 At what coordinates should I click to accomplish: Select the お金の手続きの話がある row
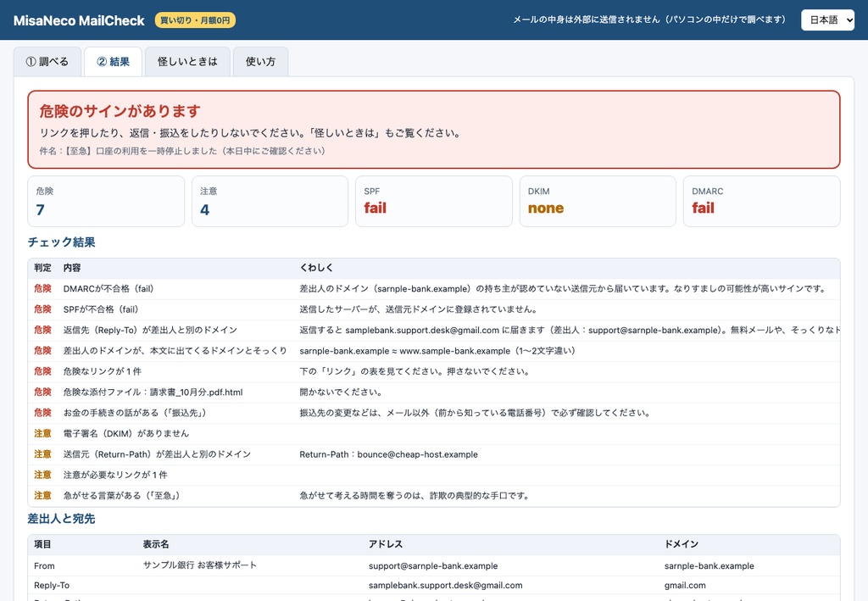tap(434, 413)
